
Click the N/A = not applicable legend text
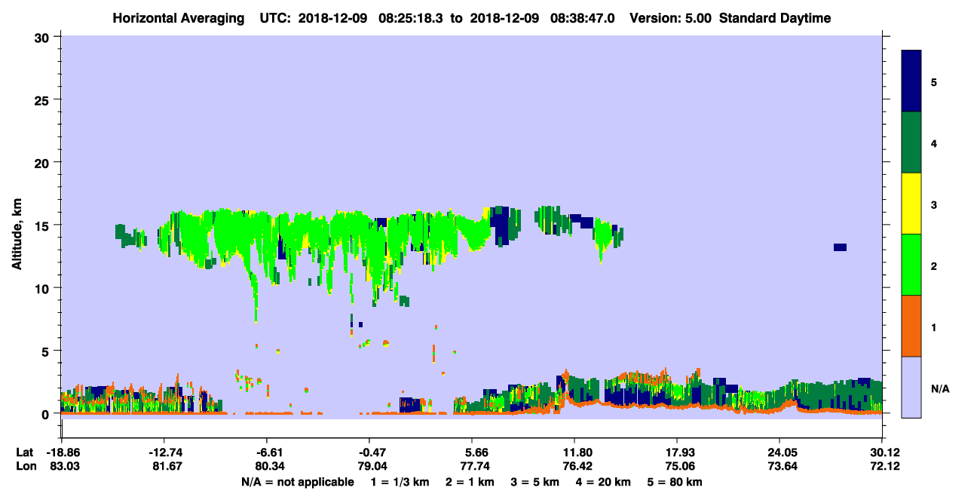(297, 482)
